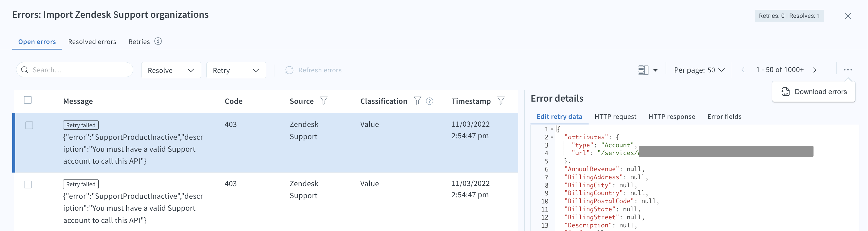This screenshot has width=868, height=231.
Task: Select the Edit retry data tab
Action: tap(559, 117)
